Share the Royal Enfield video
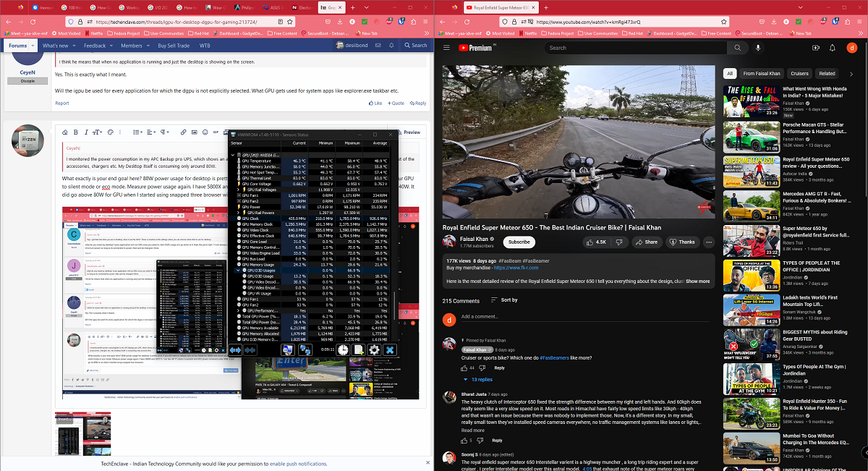Image resolution: width=868 pixels, height=471 pixels. point(647,242)
